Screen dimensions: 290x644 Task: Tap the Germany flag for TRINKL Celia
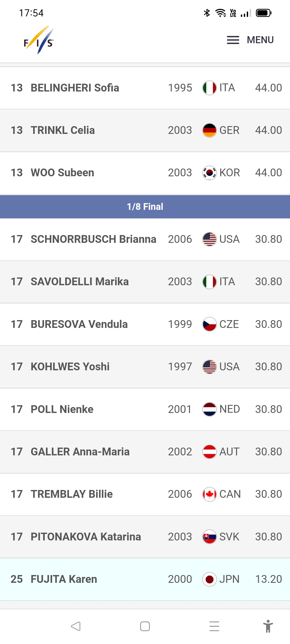[x=209, y=130]
